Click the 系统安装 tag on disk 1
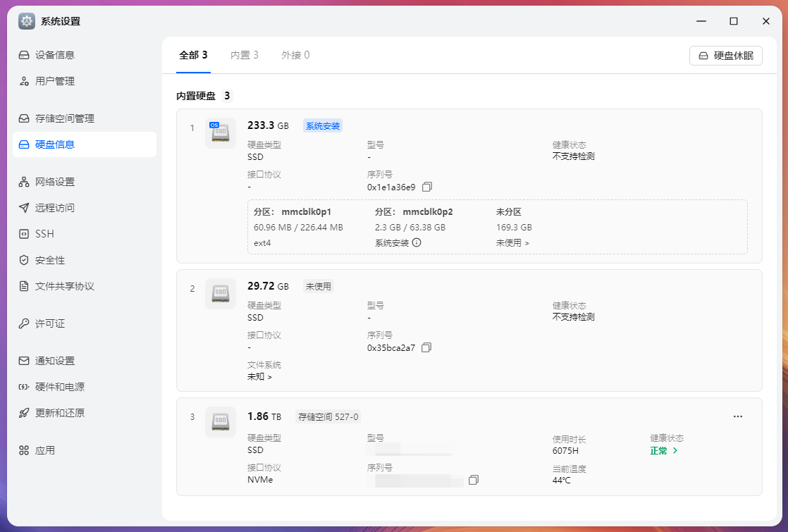The image size is (788, 532). [323, 125]
